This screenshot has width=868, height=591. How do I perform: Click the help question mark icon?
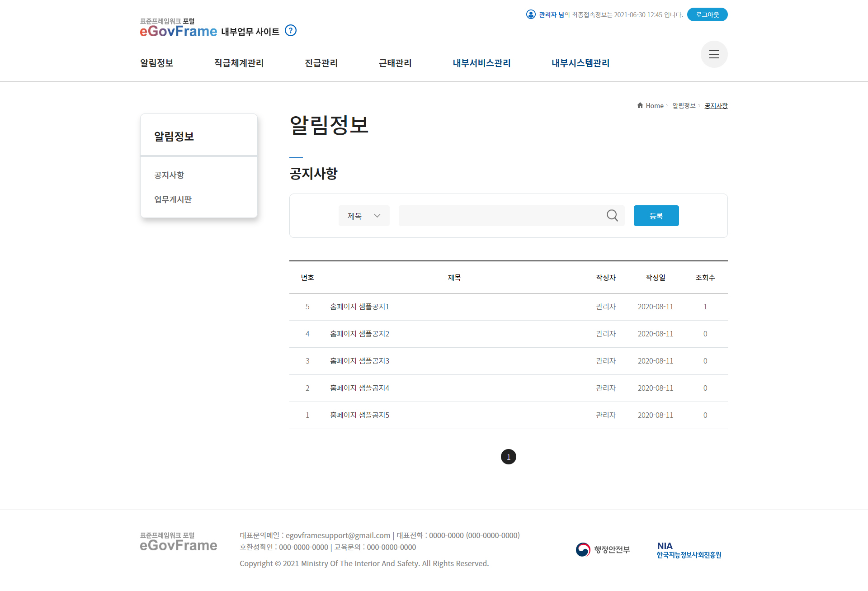291,31
